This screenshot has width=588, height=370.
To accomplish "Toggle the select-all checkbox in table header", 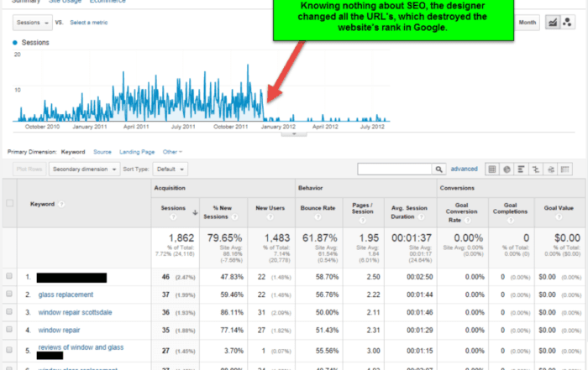I will click(10, 203).
